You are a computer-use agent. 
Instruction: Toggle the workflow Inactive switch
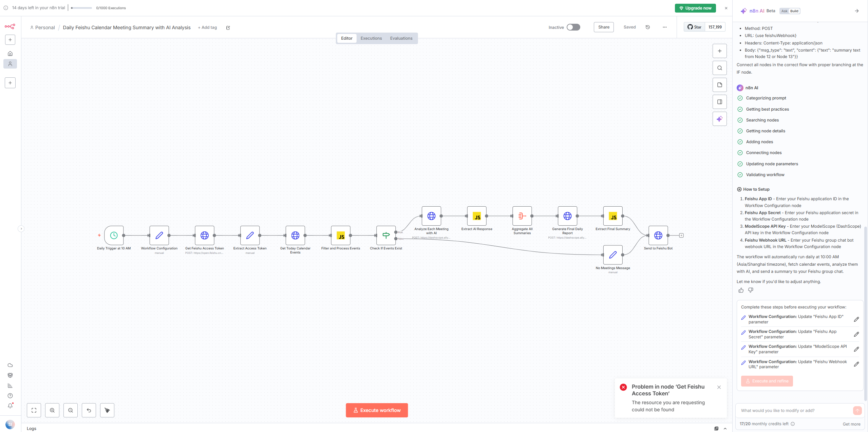573,27
